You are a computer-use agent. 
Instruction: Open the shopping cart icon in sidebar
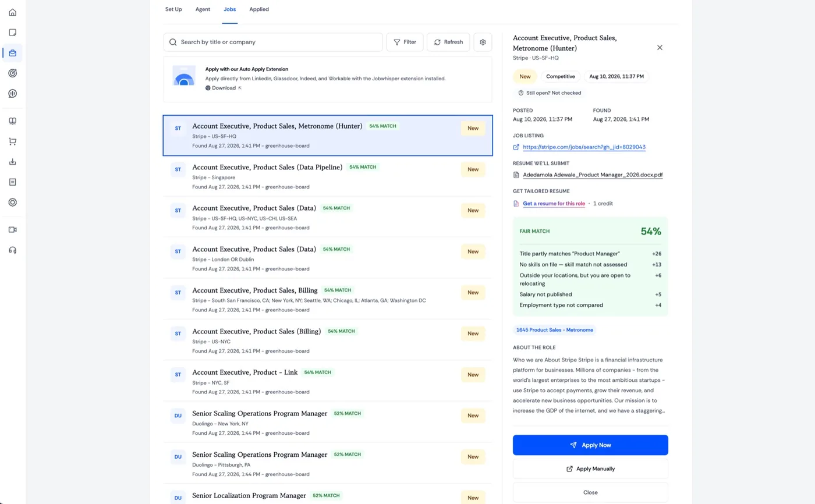(x=13, y=141)
